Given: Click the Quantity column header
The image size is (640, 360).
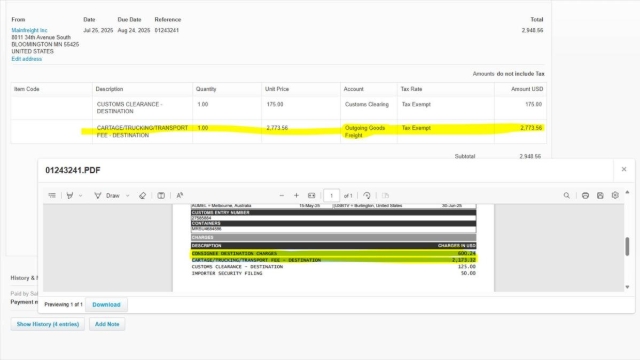Looking at the screenshot, I should pyautogui.click(x=206, y=89).
